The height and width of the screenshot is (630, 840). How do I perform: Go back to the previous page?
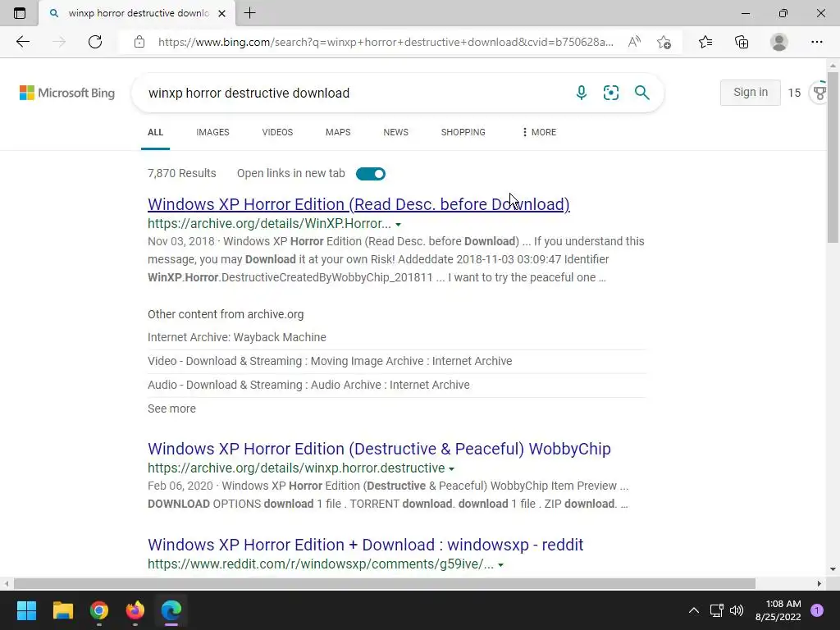click(x=22, y=42)
